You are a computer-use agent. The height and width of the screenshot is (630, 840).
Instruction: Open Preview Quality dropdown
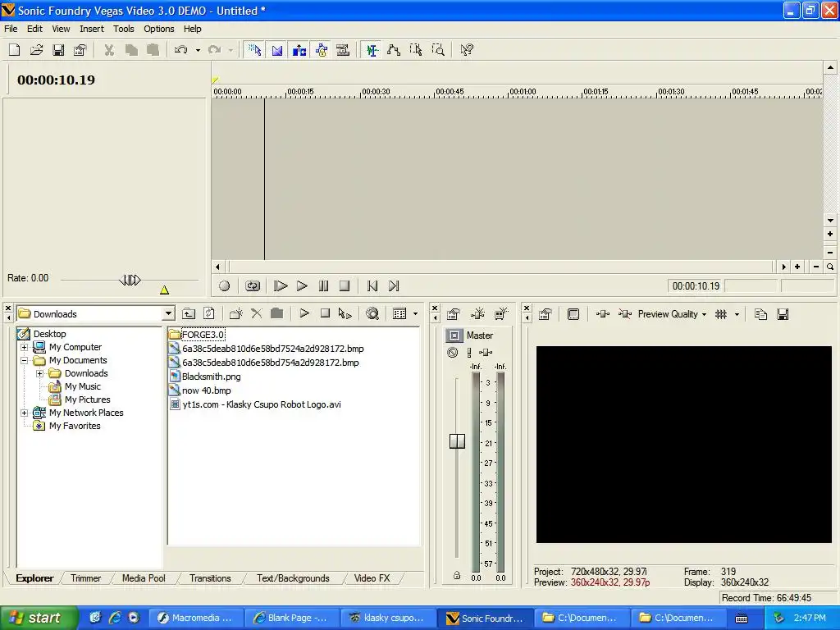(x=673, y=314)
